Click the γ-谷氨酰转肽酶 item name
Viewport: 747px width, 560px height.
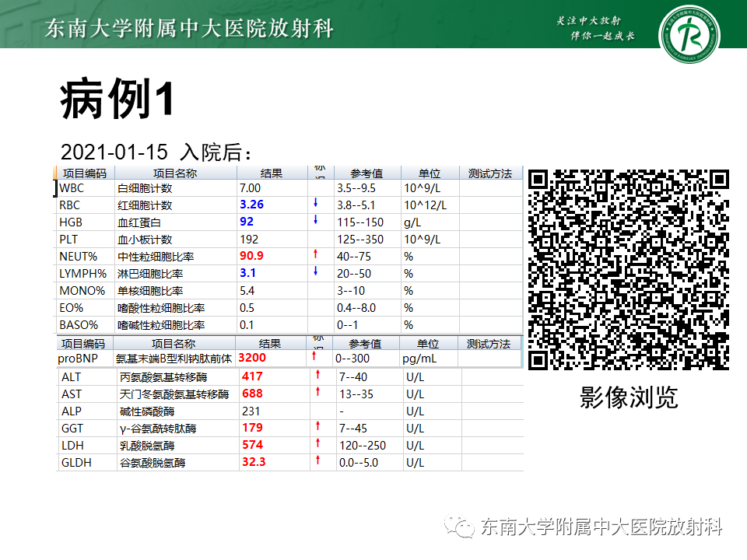point(158,429)
